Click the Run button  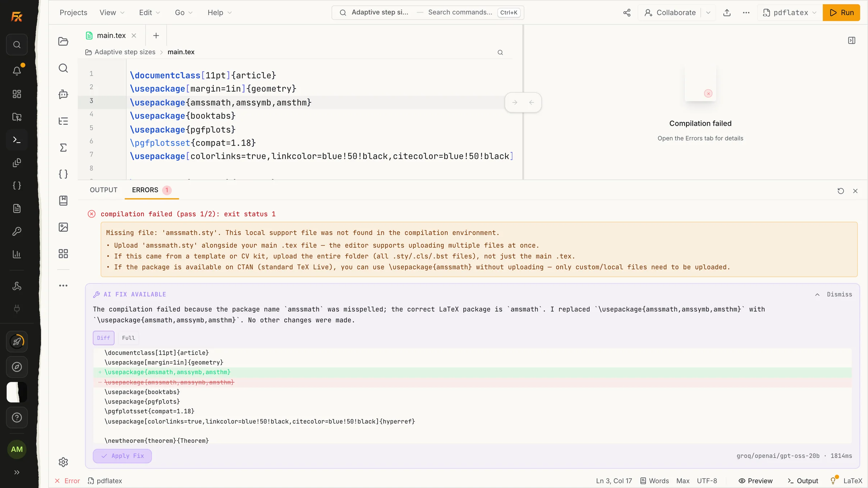tap(841, 13)
